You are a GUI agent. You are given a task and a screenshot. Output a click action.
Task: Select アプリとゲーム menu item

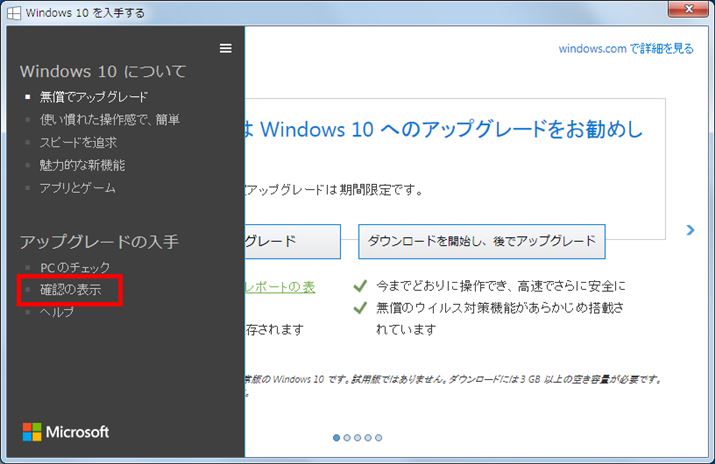tap(78, 188)
